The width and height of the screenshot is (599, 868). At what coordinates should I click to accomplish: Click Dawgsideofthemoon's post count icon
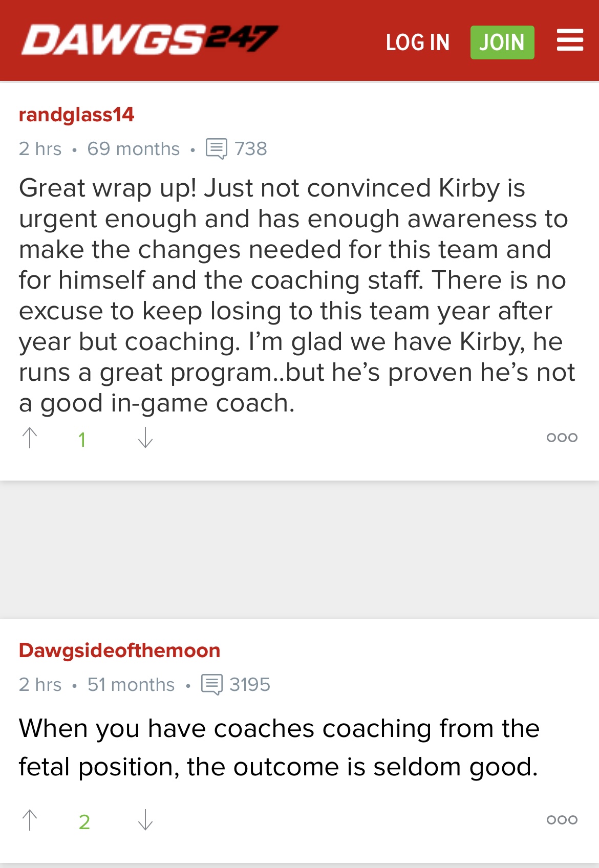click(212, 685)
